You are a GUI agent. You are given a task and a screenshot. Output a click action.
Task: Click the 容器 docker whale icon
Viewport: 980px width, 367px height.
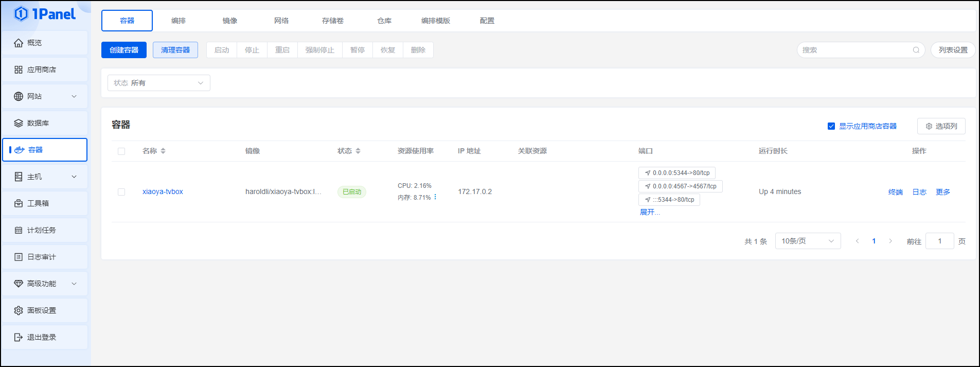pos(20,150)
